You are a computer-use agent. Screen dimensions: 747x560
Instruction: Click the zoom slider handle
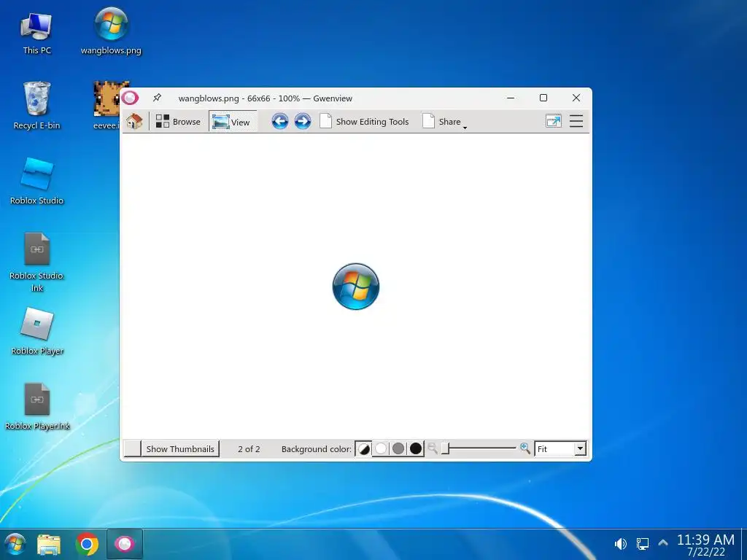point(445,448)
